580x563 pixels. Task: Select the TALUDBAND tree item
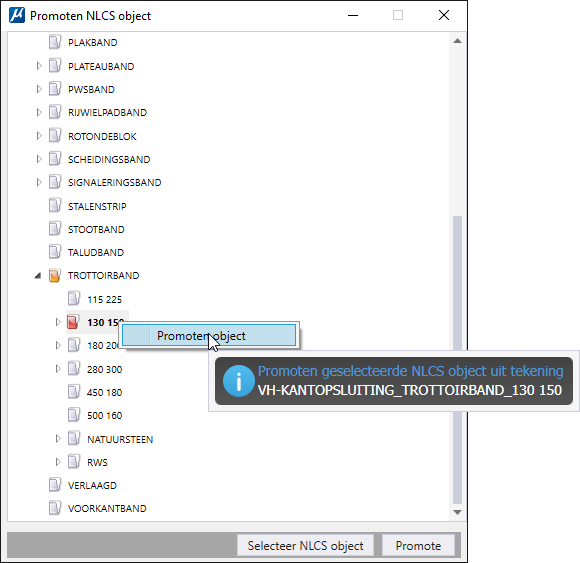coord(96,253)
